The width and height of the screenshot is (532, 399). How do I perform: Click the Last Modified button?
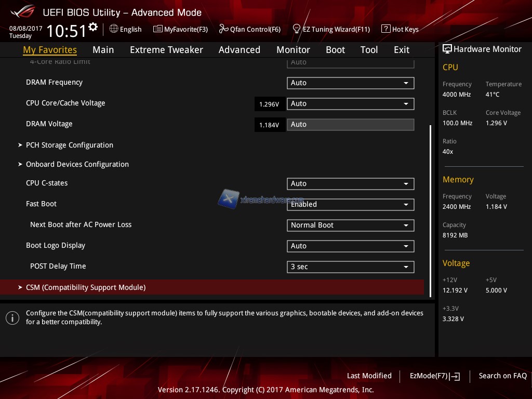pyautogui.click(x=369, y=376)
